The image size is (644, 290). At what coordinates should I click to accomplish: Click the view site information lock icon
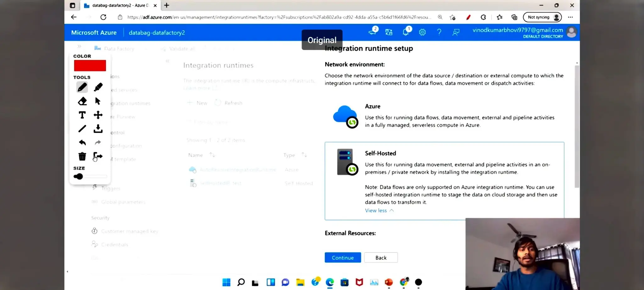coord(120,17)
